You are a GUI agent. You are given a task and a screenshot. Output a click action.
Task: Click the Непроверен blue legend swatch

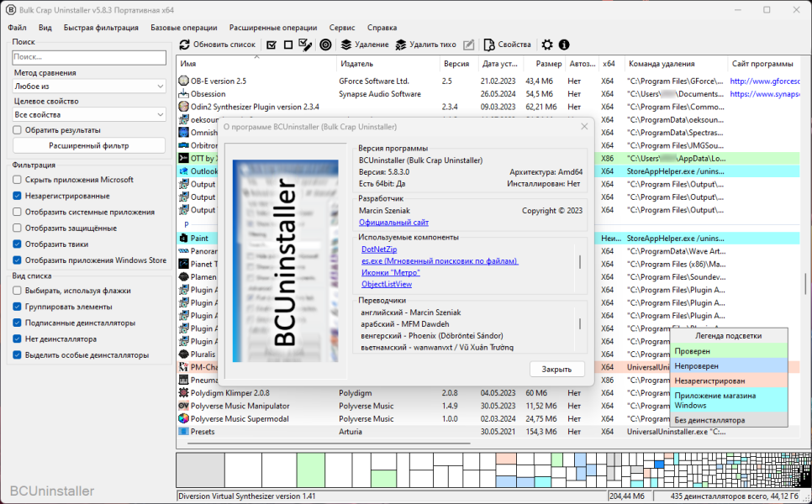(x=728, y=366)
